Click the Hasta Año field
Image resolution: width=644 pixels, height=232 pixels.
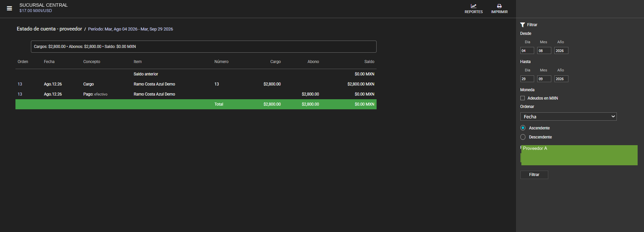561,79
